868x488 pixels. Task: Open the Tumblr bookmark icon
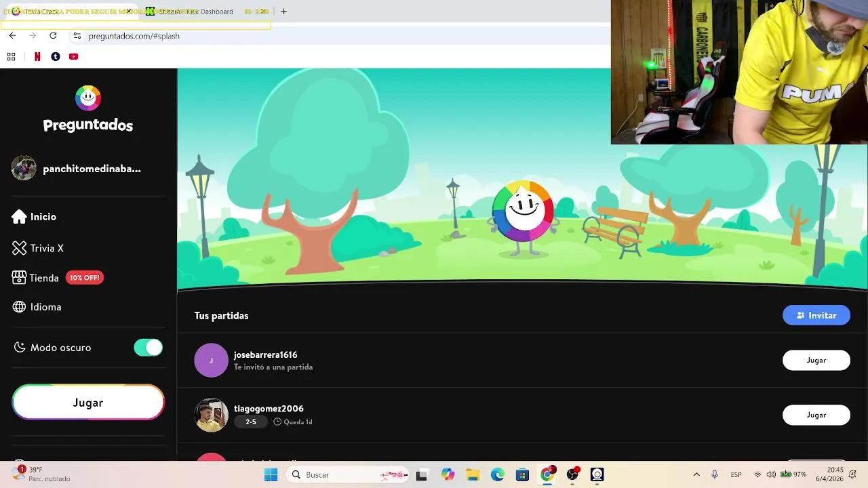click(56, 57)
